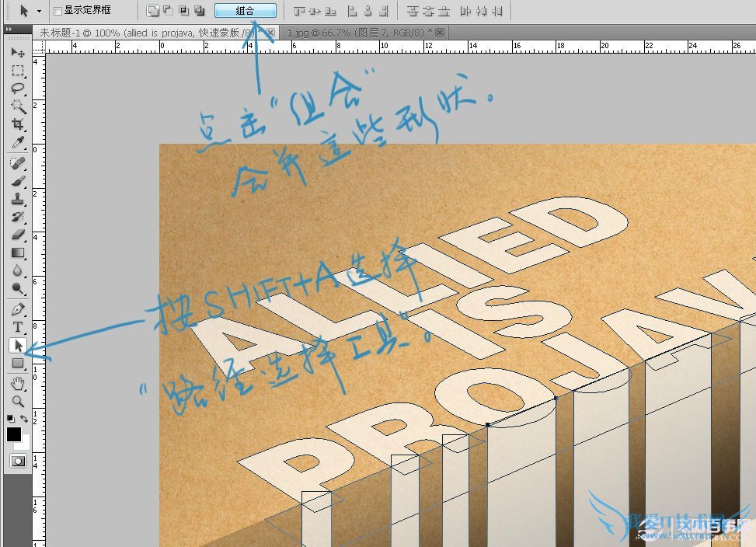The height and width of the screenshot is (547, 756).
Task: Swap foreground and background colors
Action: point(24,418)
